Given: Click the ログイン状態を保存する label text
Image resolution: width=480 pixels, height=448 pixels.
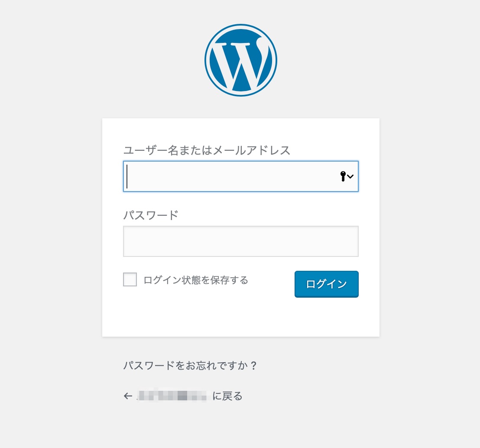Looking at the screenshot, I should click(196, 280).
